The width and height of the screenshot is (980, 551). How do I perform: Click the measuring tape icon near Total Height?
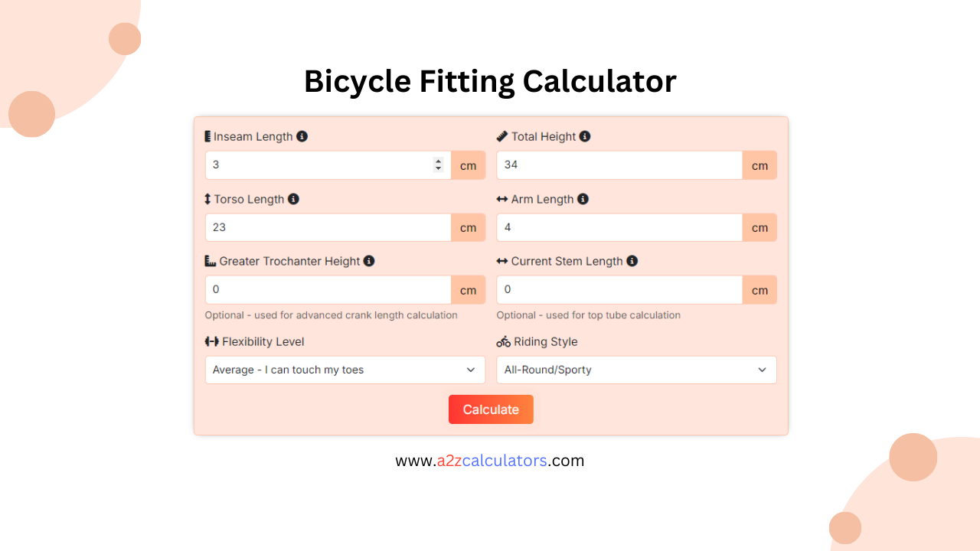click(502, 136)
